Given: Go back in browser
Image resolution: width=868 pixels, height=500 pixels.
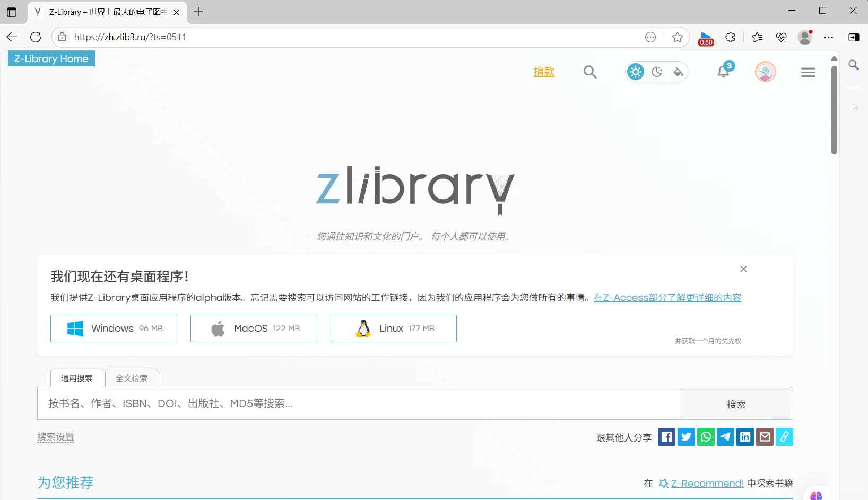Looking at the screenshot, I should click(12, 37).
